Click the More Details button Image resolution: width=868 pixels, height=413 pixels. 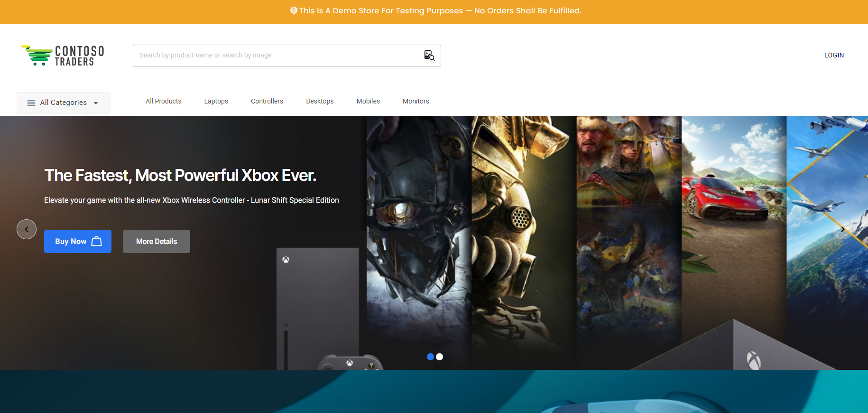157,241
